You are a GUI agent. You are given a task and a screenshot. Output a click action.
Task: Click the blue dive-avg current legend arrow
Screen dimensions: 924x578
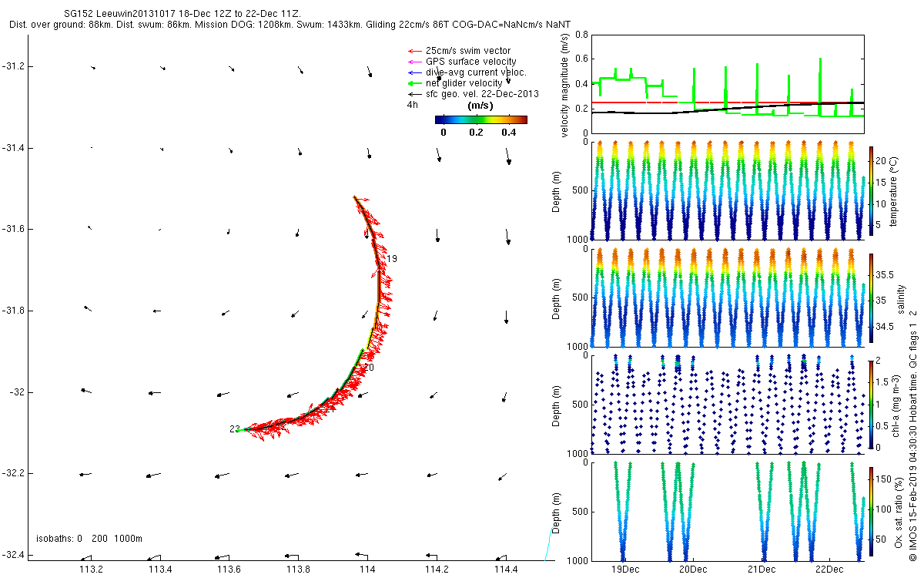point(415,72)
